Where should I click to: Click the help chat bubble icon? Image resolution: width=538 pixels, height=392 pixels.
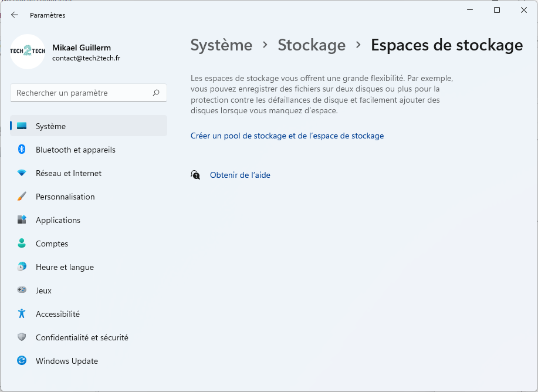coord(195,175)
